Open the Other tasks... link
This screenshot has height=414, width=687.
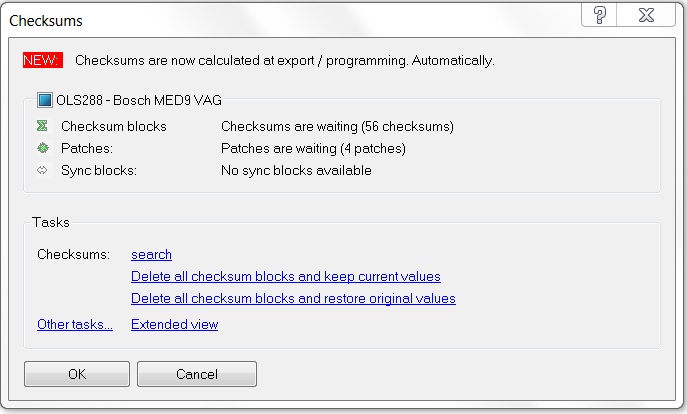(75, 324)
